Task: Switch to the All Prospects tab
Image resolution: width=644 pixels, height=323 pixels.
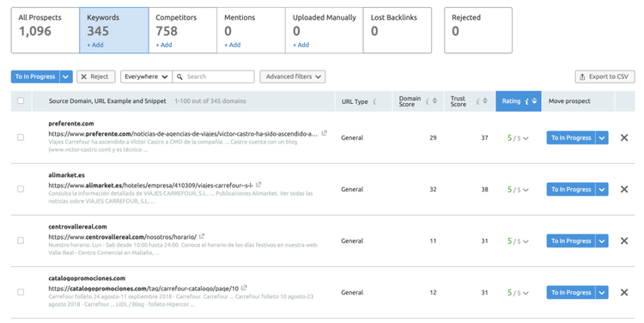Action: (46, 30)
